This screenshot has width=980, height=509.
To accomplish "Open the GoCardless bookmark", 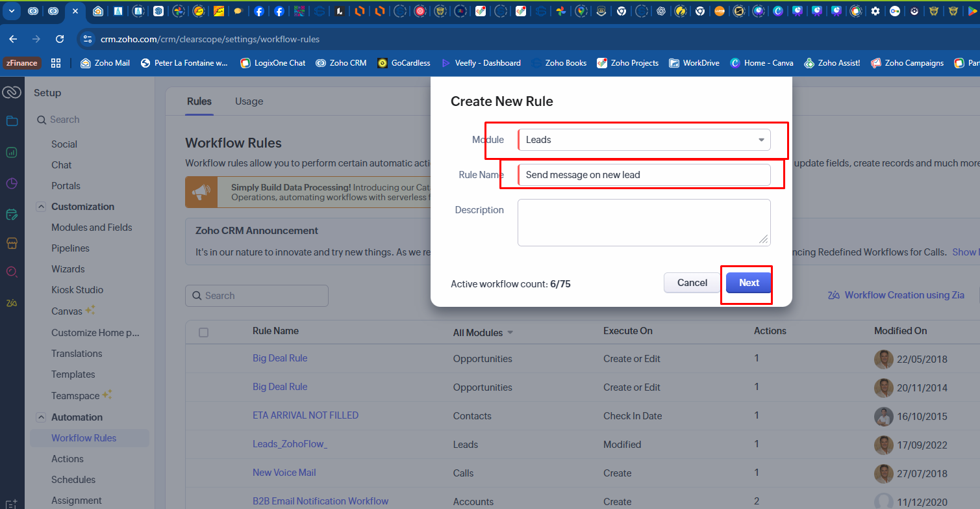I will [403, 63].
